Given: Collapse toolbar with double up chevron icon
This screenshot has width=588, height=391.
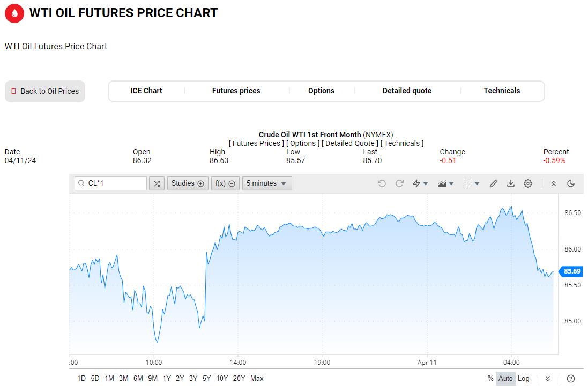Looking at the screenshot, I should (554, 183).
